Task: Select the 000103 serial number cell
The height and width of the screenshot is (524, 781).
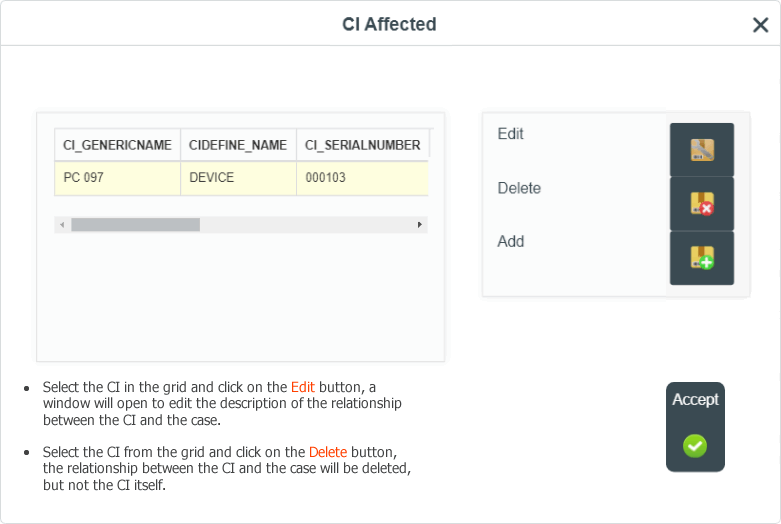Action: pos(363,178)
